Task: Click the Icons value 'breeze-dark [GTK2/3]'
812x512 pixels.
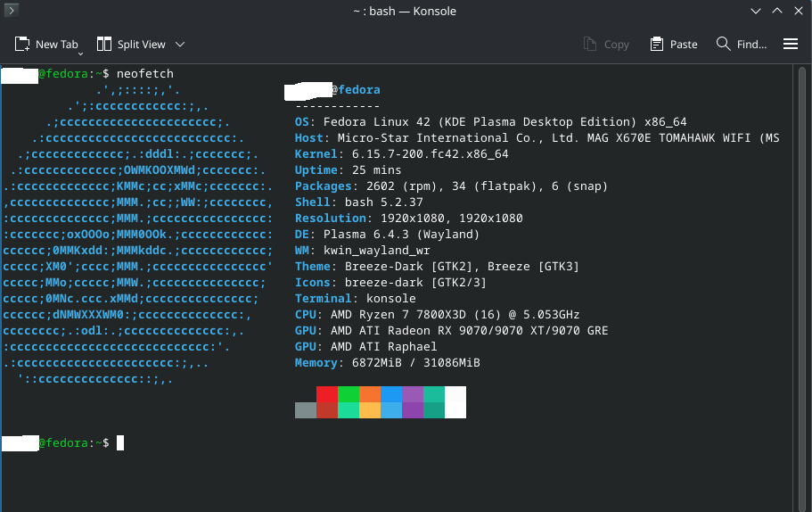Action: pyautogui.click(x=416, y=283)
